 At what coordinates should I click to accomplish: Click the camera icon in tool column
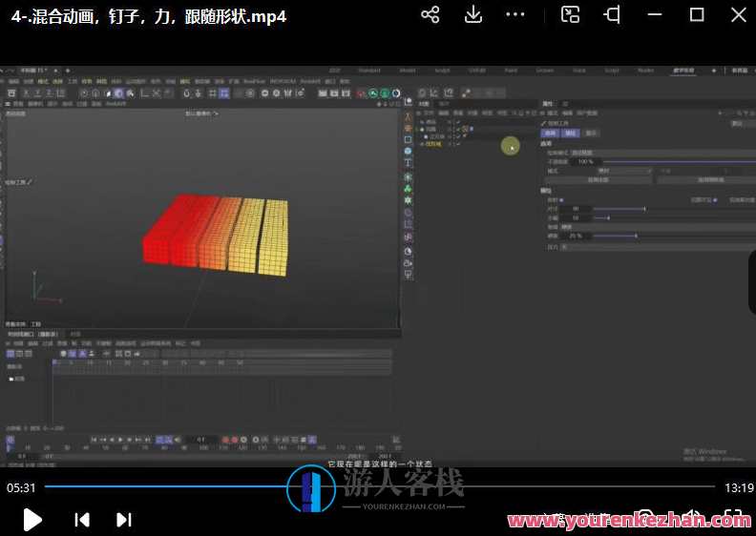click(409, 263)
